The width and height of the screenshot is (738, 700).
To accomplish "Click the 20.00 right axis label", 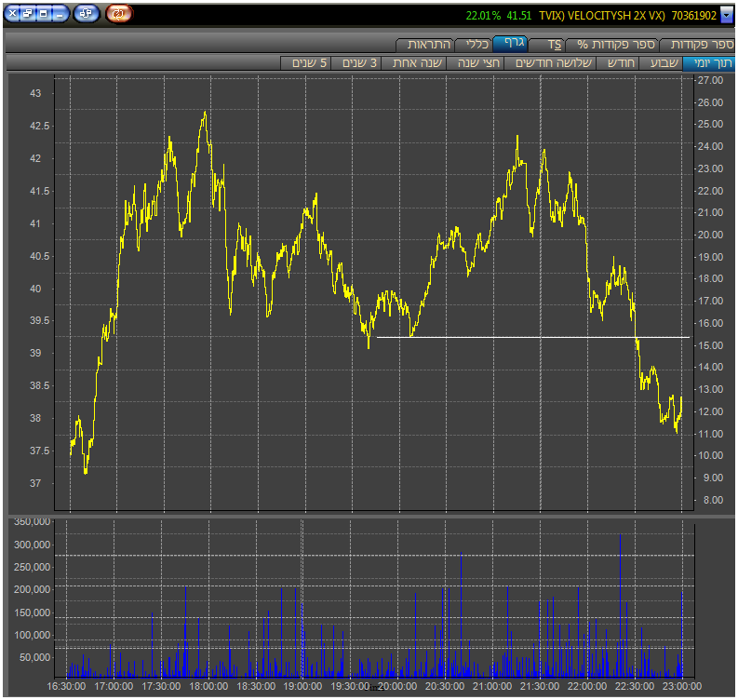I will pyautogui.click(x=710, y=235).
